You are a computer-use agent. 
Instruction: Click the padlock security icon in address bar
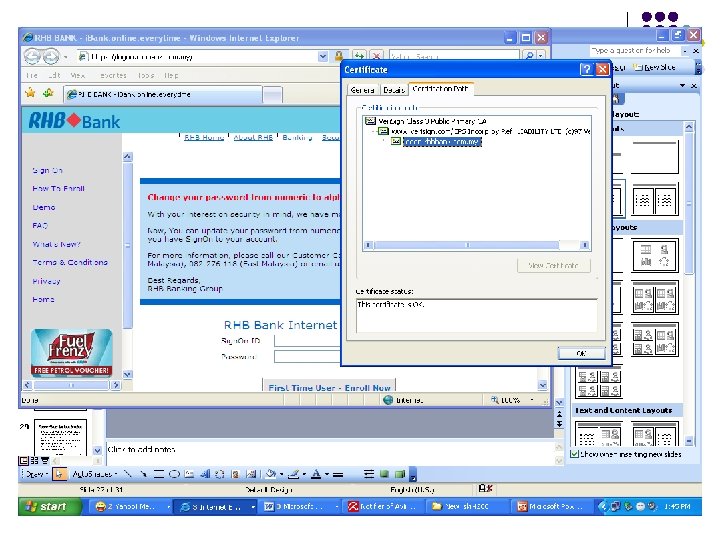(x=338, y=56)
